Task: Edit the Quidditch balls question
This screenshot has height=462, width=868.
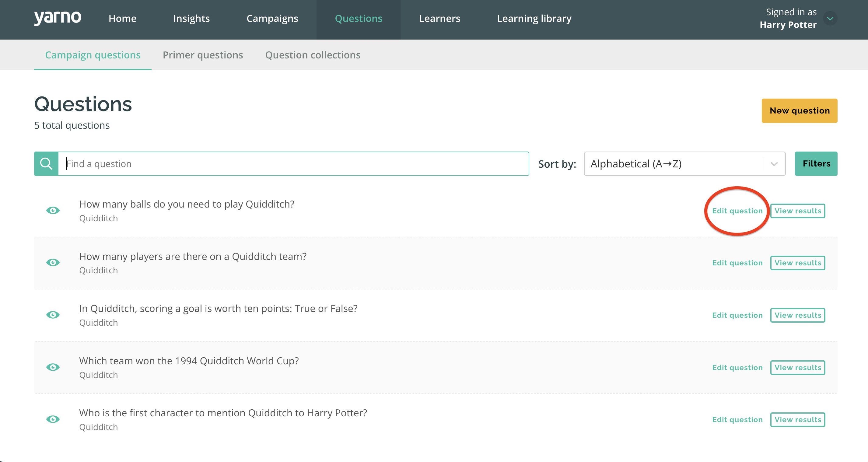Action: (x=737, y=211)
